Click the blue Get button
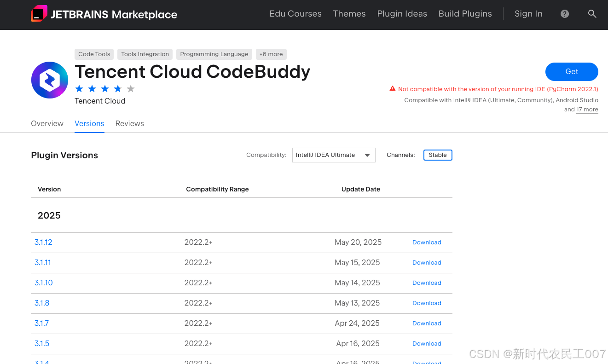The width and height of the screenshot is (608, 364). coord(572,72)
